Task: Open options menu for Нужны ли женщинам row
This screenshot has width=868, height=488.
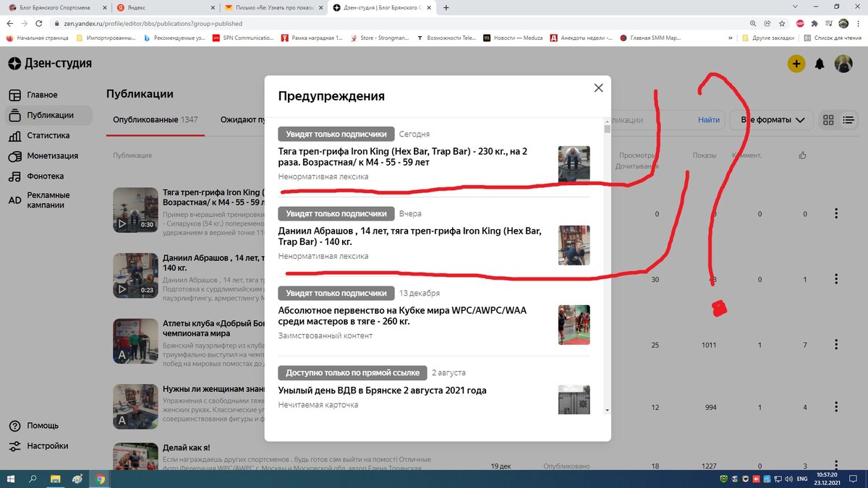Action: pos(836,408)
